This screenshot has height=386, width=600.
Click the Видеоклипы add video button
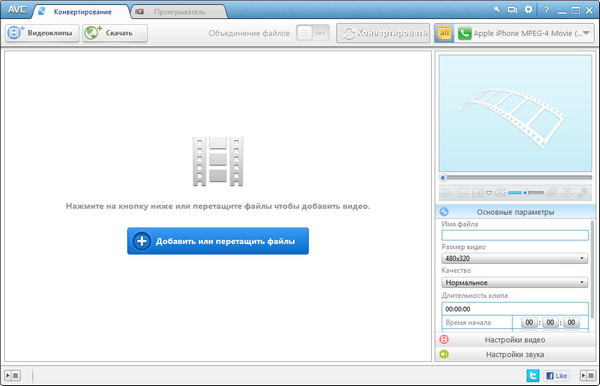(x=42, y=33)
